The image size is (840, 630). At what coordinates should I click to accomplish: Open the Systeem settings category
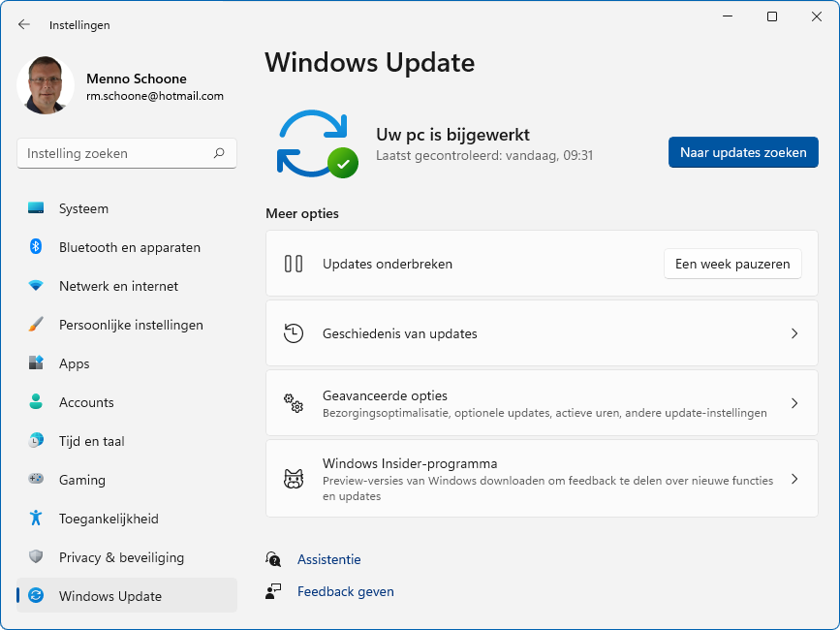[x=126, y=208]
